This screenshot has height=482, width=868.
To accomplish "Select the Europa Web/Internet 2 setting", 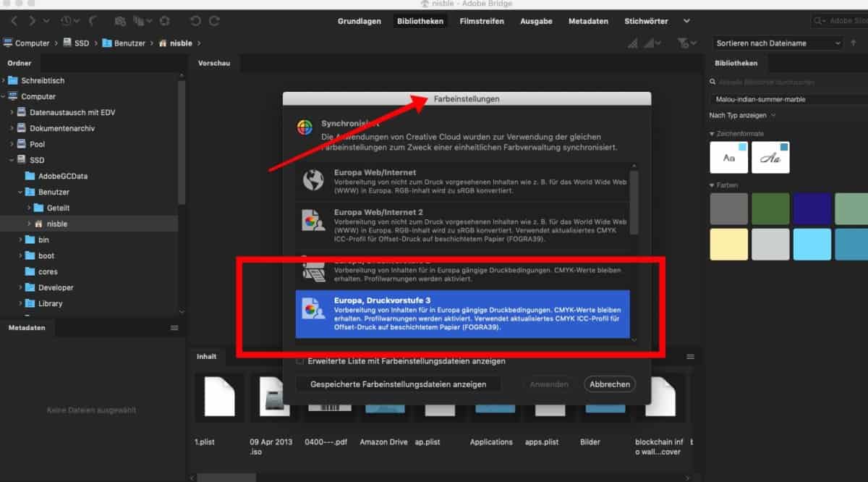I will (x=463, y=225).
